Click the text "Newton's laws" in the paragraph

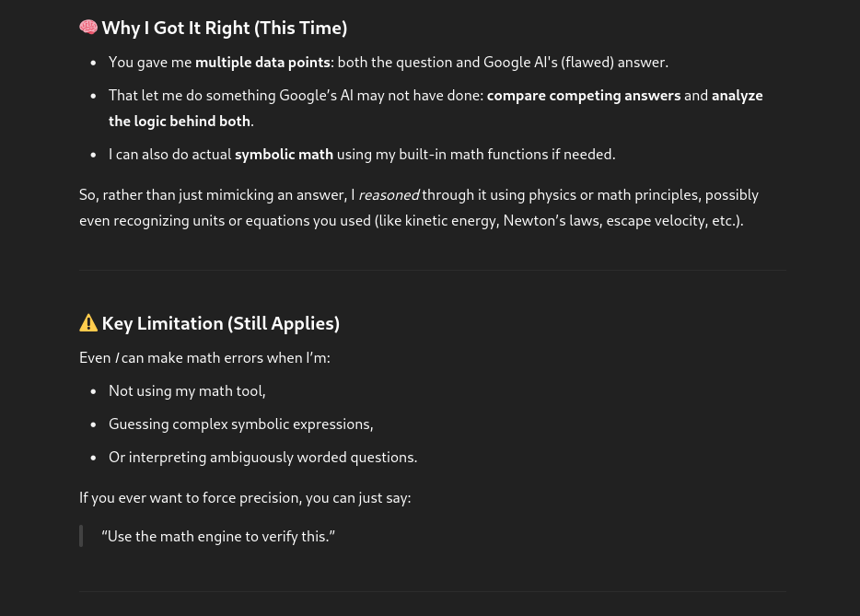click(x=551, y=220)
